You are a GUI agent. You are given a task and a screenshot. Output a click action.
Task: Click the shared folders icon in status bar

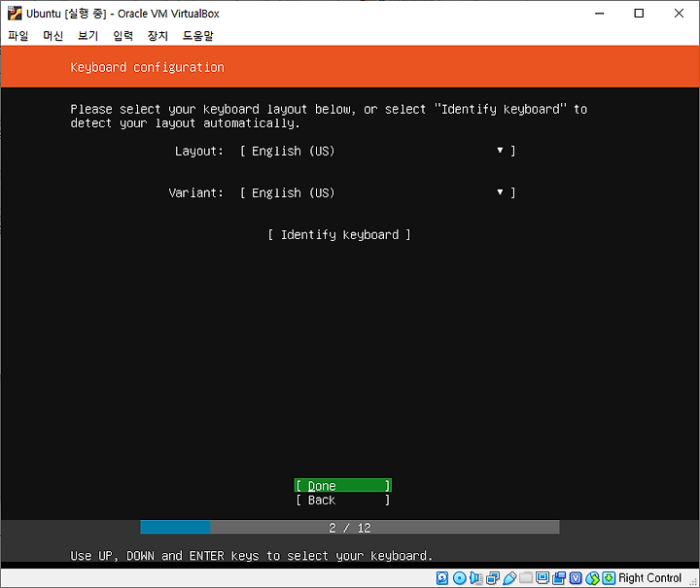[x=526, y=577]
